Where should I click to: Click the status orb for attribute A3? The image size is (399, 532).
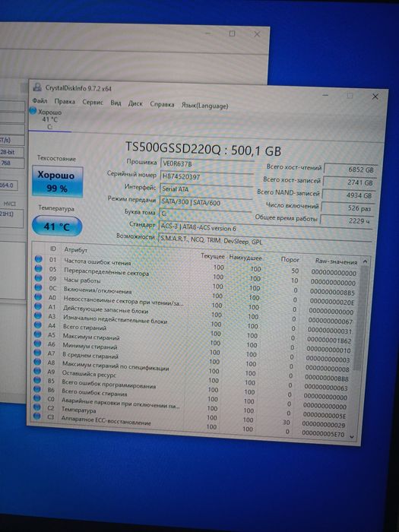[38, 316]
